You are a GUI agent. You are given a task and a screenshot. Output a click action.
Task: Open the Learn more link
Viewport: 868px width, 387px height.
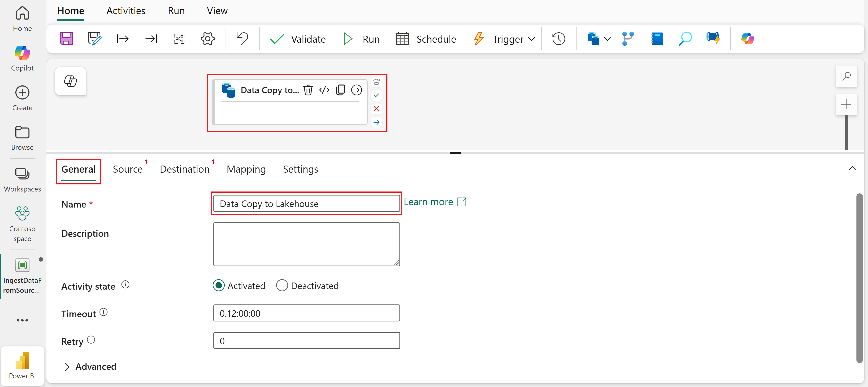[435, 202]
